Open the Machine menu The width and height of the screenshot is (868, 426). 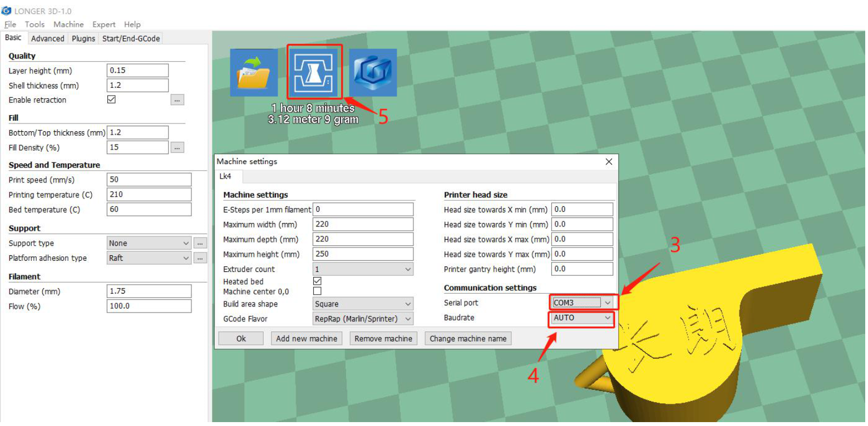point(68,24)
